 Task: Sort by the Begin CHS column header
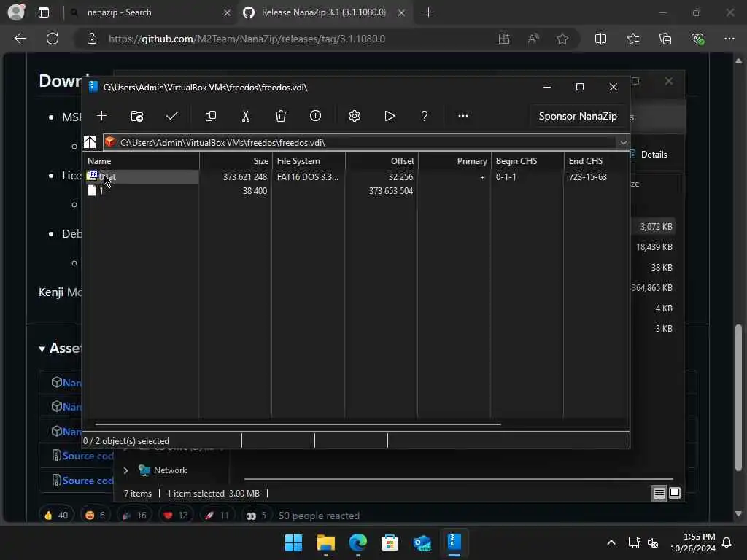coord(527,161)
